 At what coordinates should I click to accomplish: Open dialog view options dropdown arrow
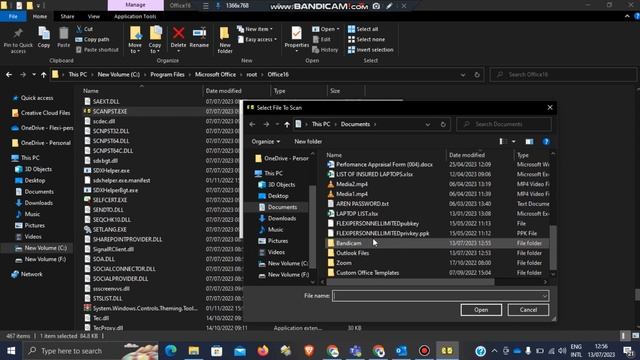pyautogui.click(x=513, y=142)
